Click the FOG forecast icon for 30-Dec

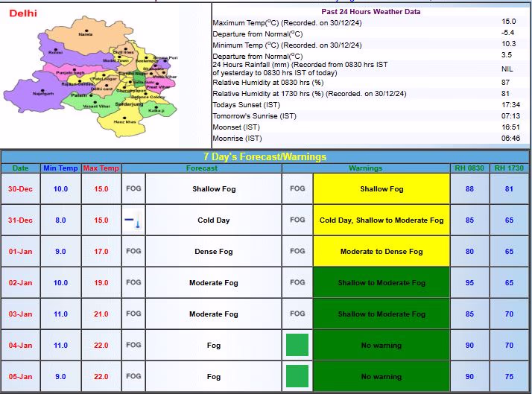(x=133, y=189)
